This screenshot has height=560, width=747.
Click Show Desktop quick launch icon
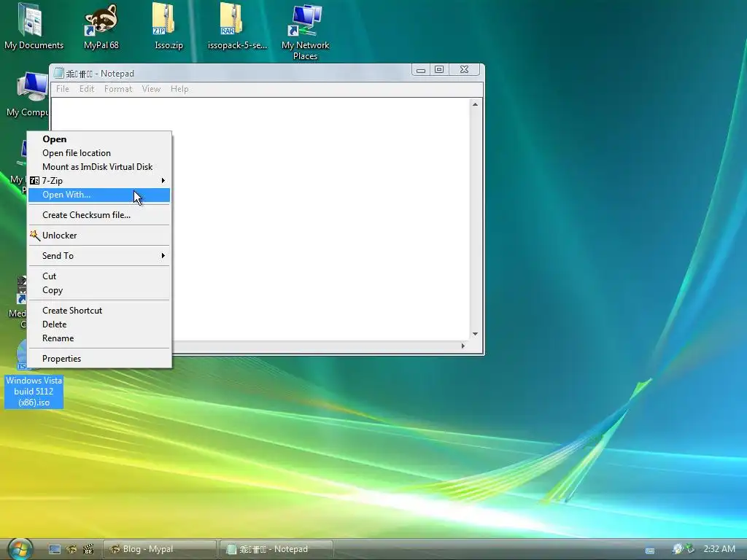pyautogui.click(x=55, y=549)
